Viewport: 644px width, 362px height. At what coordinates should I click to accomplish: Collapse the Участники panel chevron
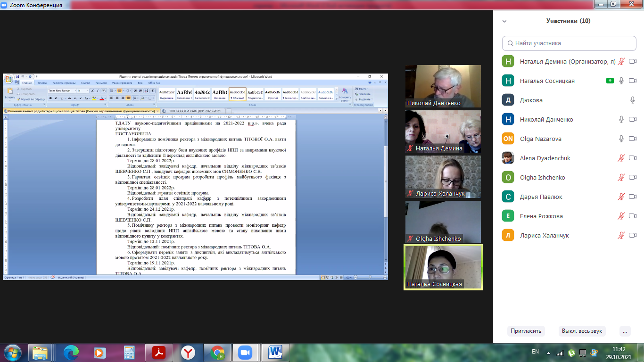[x=504, y=21]
